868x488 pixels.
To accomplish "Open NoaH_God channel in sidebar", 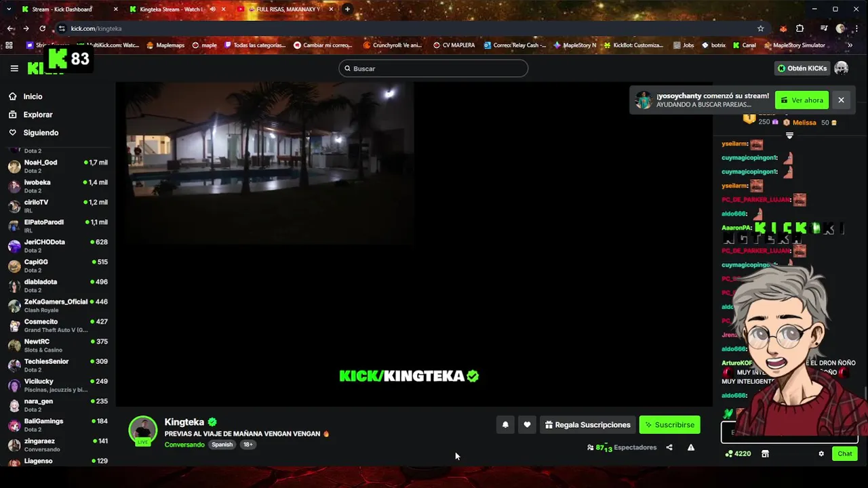I will [x=58, y=166].
